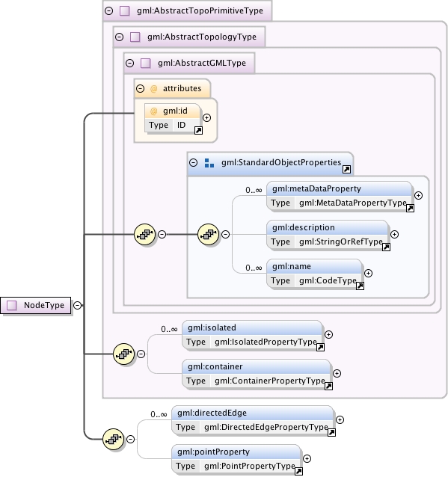Viewport: 448px width, 477px height.
Task: Expand the gml:container element
Action: pyautogui.click(x=337, y=373)
